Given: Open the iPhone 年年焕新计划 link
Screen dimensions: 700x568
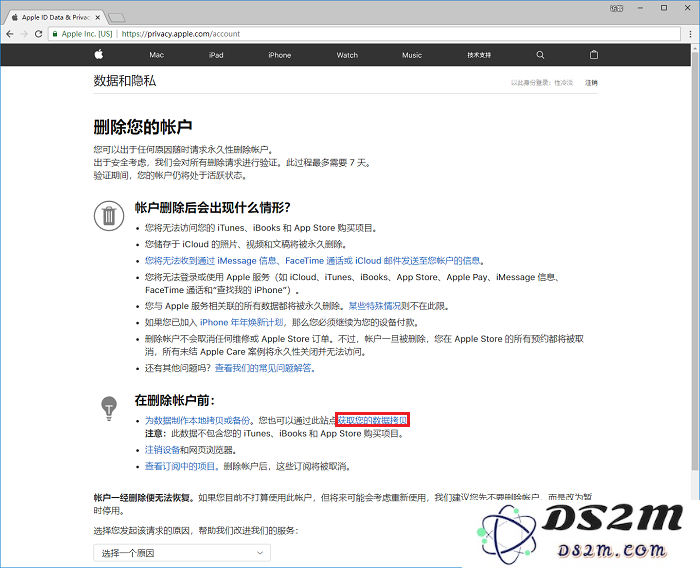Looking at the screenshot, I should [x=242, y=322].
